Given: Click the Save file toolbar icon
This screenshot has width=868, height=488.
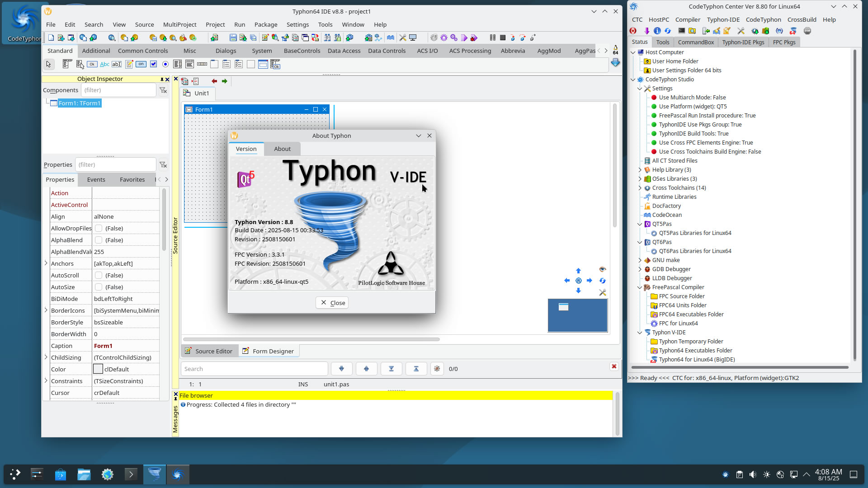Looking at the screenshot, I should 233,38.
